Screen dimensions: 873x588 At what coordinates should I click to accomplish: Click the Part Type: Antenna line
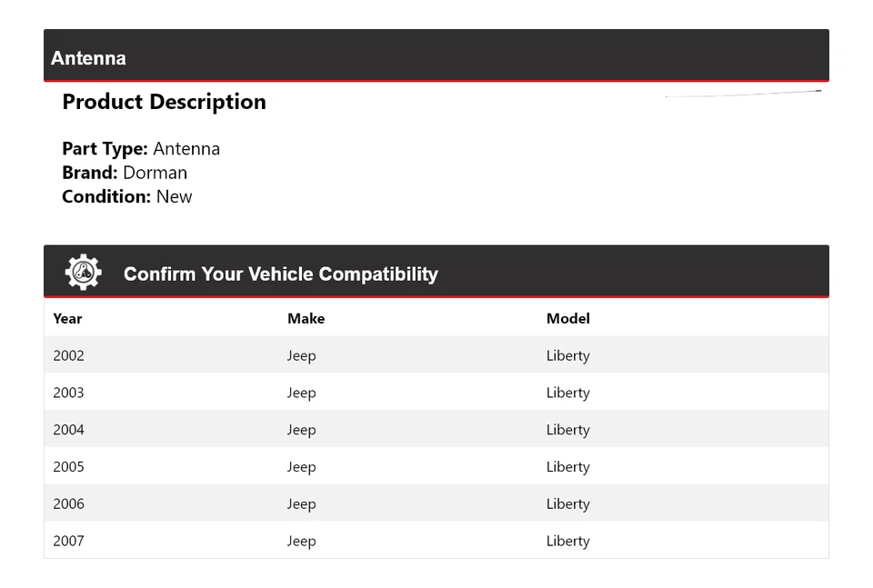[x=141, y=149]
